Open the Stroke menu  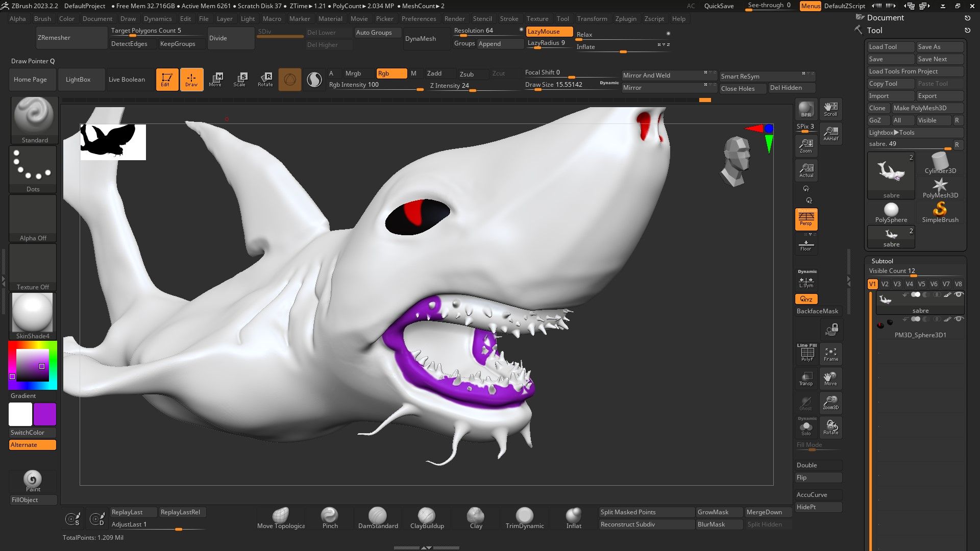pyautogui.click(x=508, y=19)
